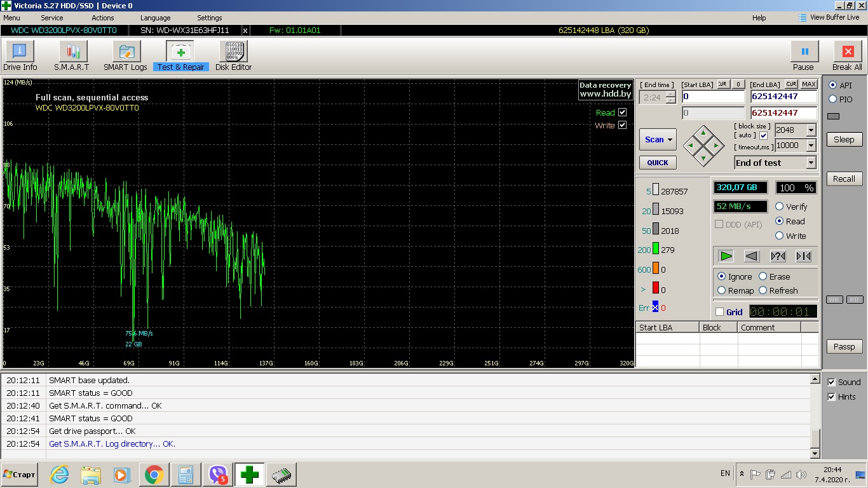Viewport: 868px width, 488px height.
Task: Expand the block size dropdown
Action: coord(811,130)
